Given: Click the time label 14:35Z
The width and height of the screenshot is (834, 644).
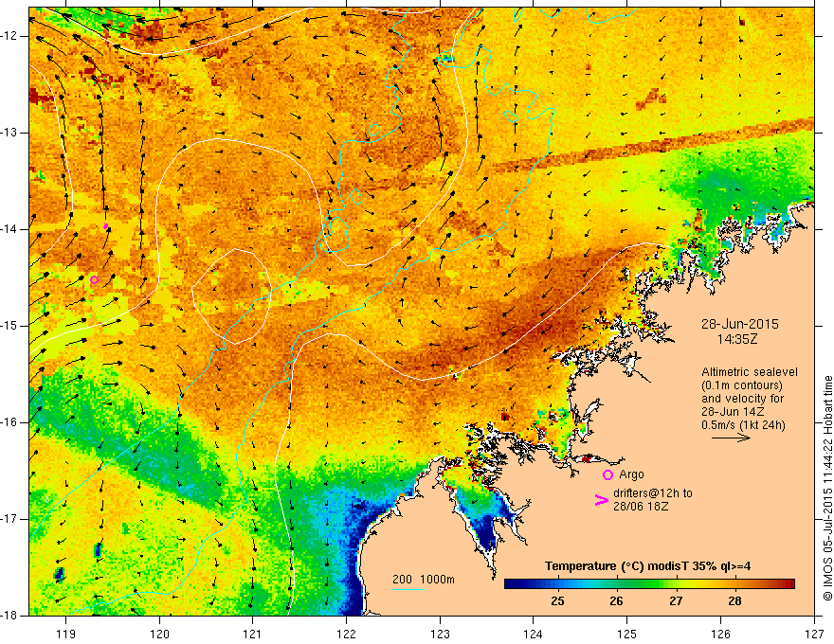Looking at the screenshot, I should [737, 339].
